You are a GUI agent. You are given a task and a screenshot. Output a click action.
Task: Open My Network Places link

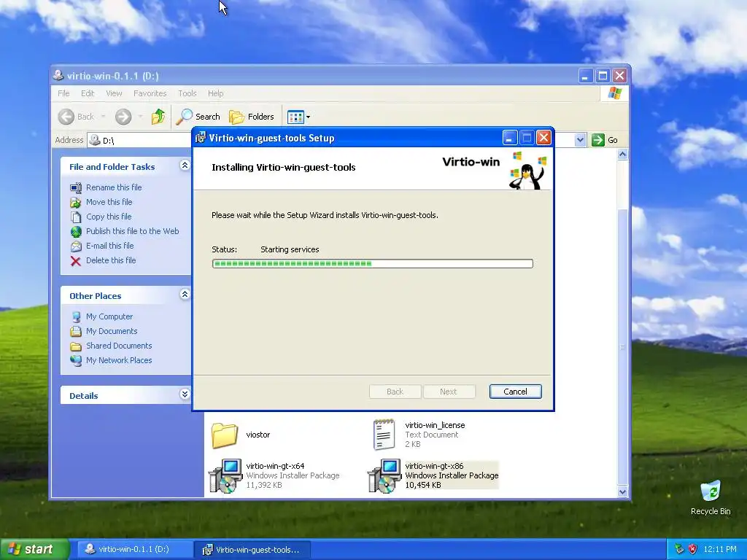[119, 360]
